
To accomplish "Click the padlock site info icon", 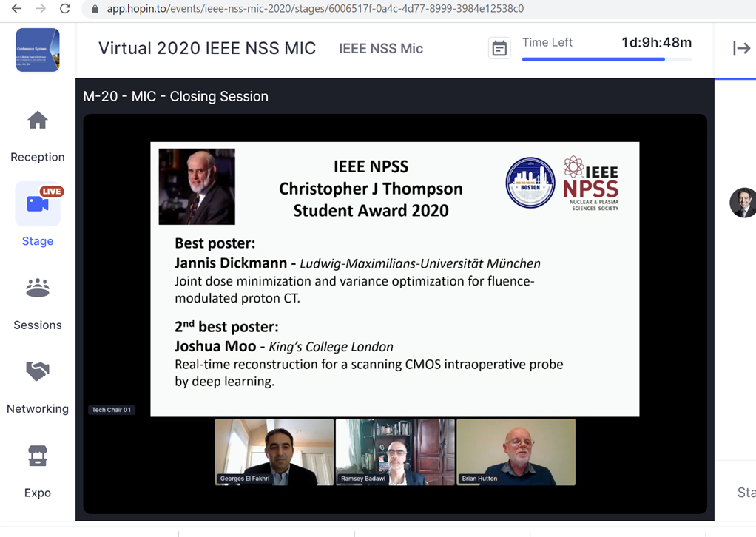I will pyautogui.click(x=95, y=9).
